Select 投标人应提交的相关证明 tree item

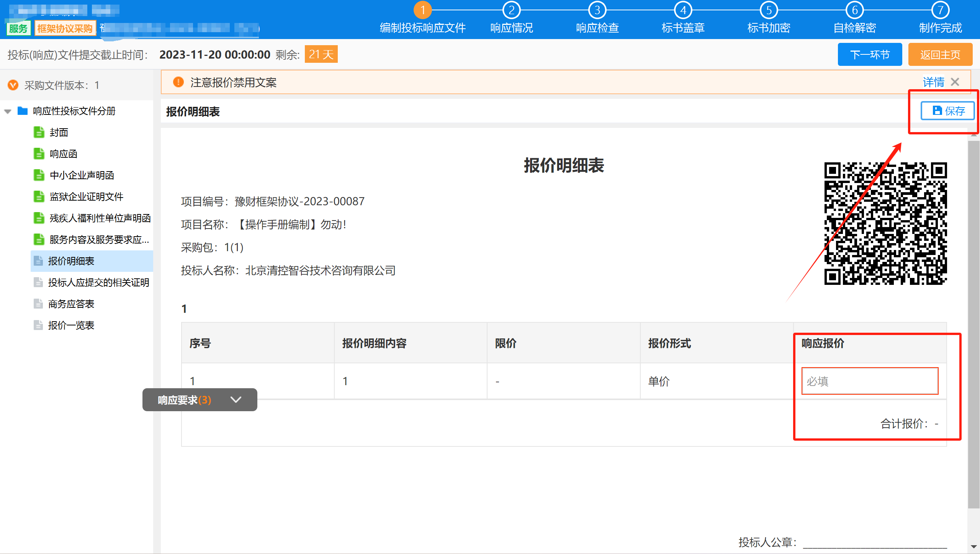(x=99, y=283)
